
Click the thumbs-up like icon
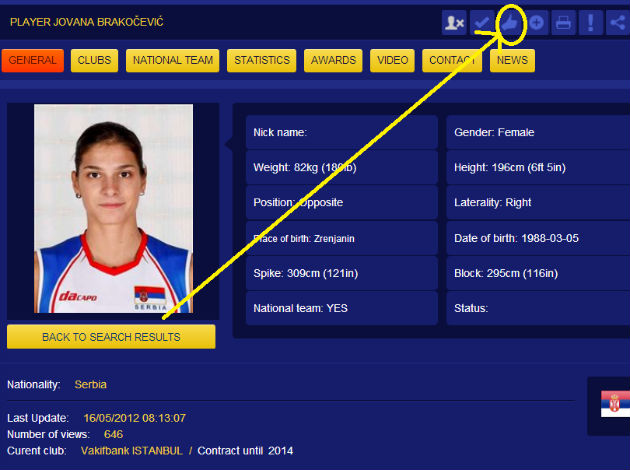[509, 22]
